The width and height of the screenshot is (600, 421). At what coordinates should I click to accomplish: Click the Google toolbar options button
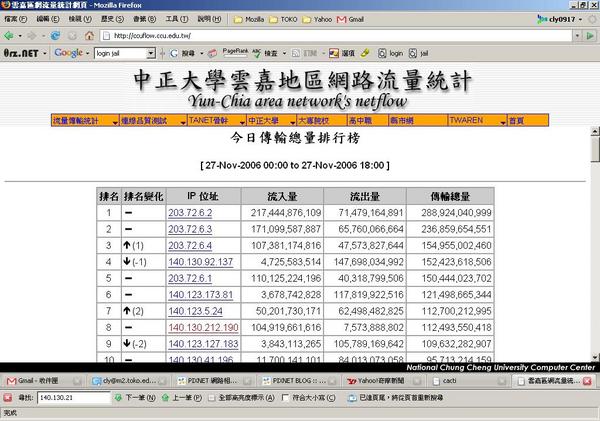click(x=342, y=53)
